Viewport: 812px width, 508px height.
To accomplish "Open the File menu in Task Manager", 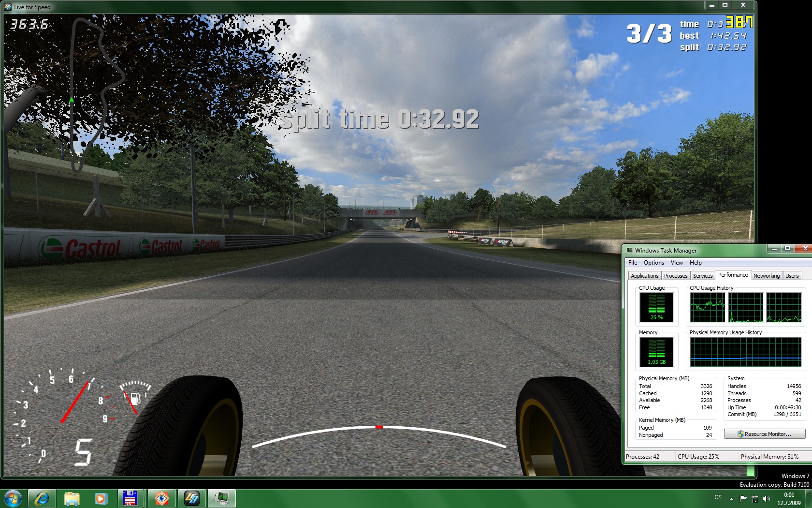I will pyautogui.click(x=633, y=263).
